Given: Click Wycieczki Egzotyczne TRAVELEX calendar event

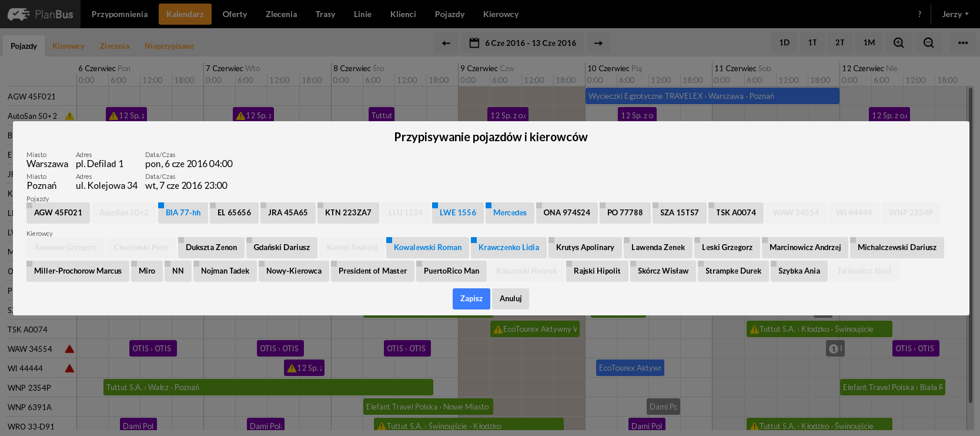Looking at the screenshot, I should (x=713, y=96).
